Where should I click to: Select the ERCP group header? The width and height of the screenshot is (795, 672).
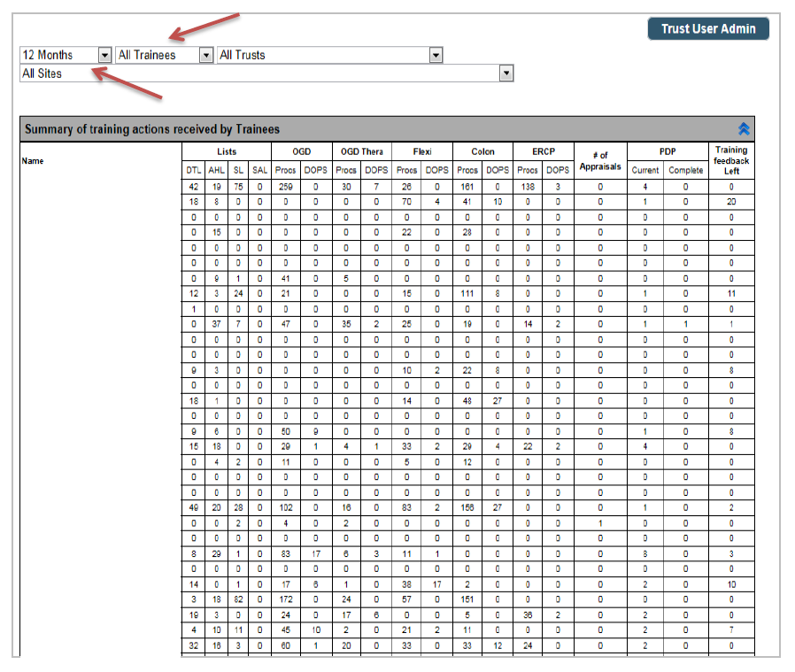[x=542, y=151]
